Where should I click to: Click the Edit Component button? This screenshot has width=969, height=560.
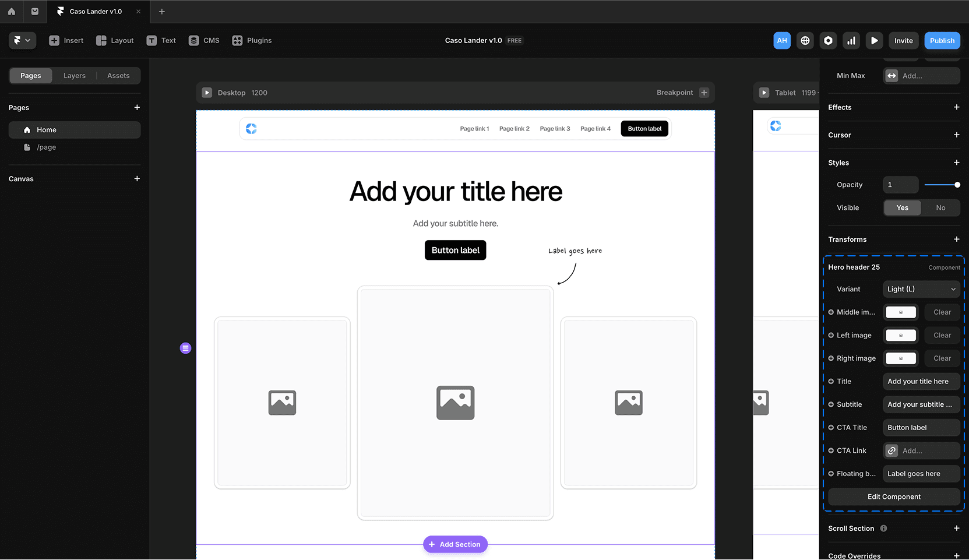(x=893, y=496)
